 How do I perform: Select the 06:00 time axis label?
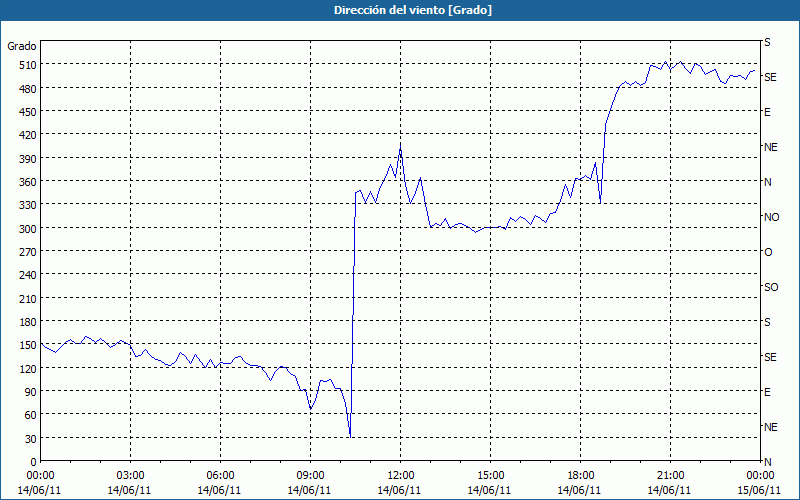[x=220, y=476]
